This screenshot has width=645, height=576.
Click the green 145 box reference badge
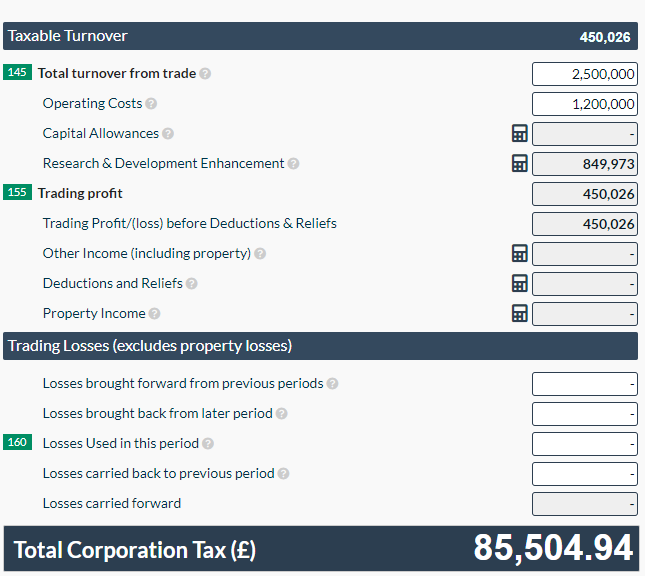(x=17, y=73)
